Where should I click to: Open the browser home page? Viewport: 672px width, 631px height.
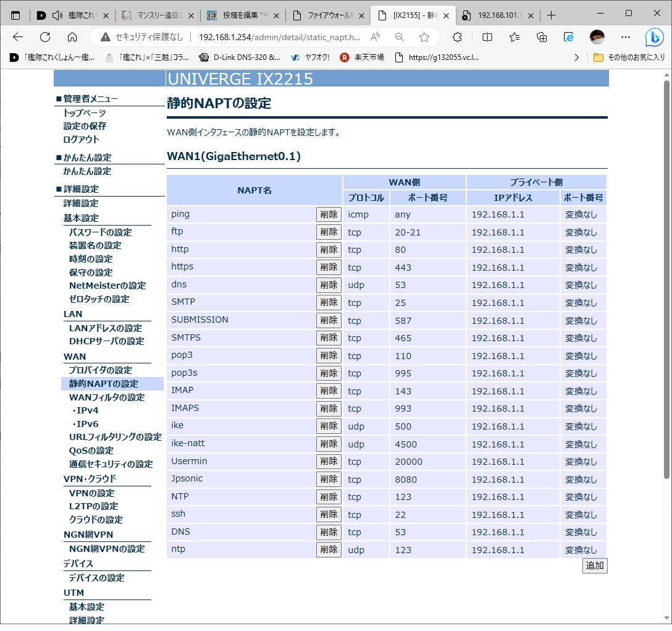click(72, 37)
